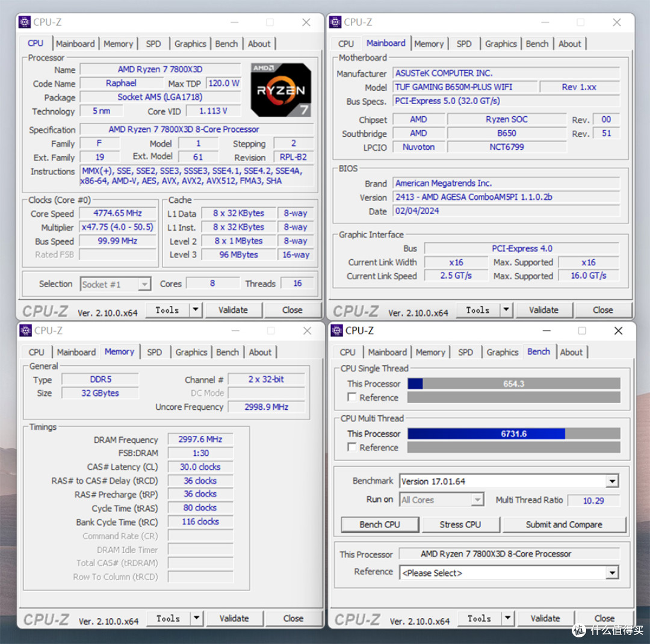Image resolution: width=650 pixels, height=644 pixels.
Task: Tick the Reference checkbox under CPU Multi Thread
Action: coord(352,447)
